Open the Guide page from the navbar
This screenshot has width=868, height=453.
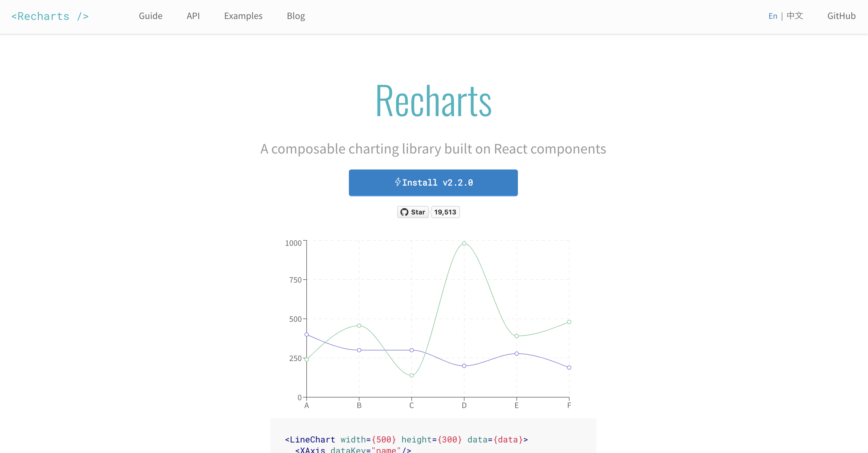pyautogui.click(x=151, y=16)
